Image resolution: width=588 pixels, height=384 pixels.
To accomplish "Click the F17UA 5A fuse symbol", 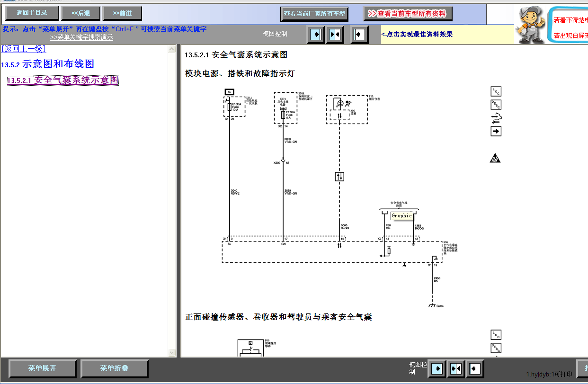I will click(x=283, y=114).
